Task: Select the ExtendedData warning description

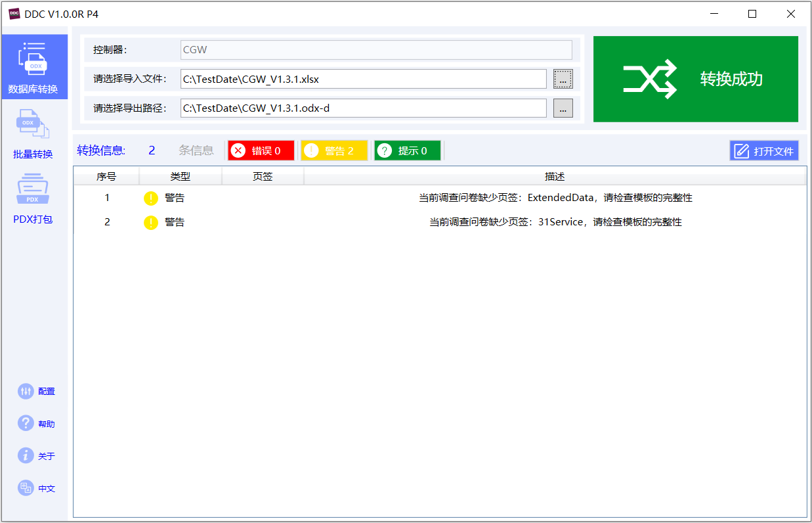Action: 555,198
